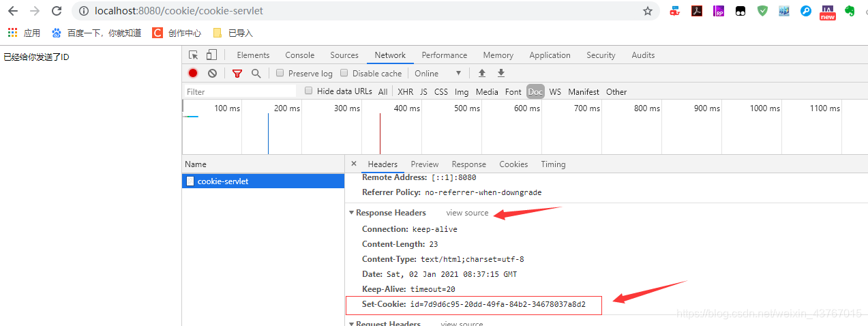Click view source beside Response Headers

pos(467,213)
